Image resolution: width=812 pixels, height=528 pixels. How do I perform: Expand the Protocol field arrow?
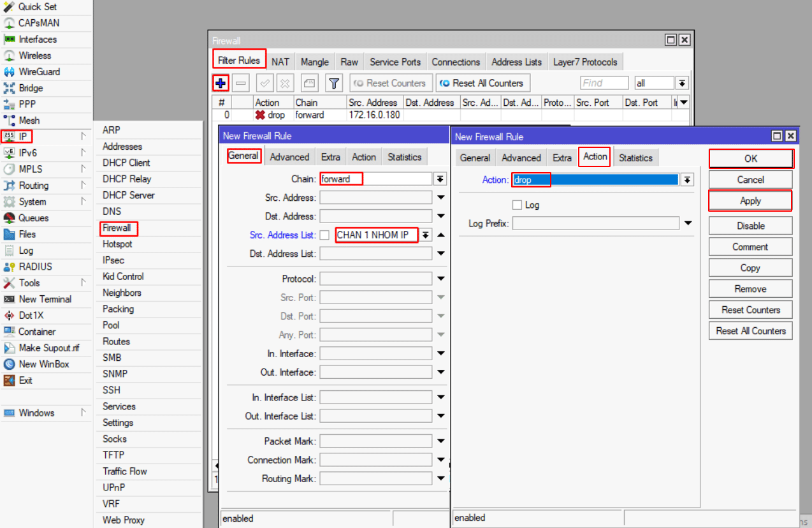(440, 279)
